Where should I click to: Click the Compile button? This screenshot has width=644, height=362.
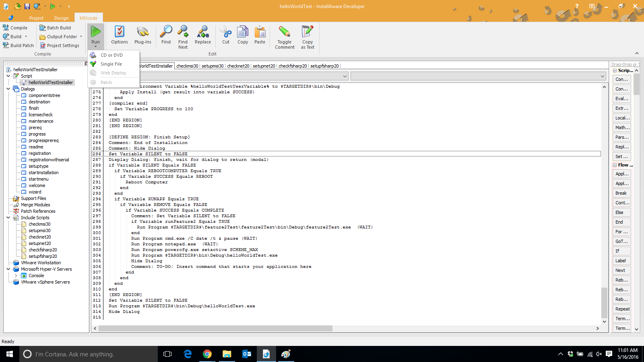coord(15,28)
